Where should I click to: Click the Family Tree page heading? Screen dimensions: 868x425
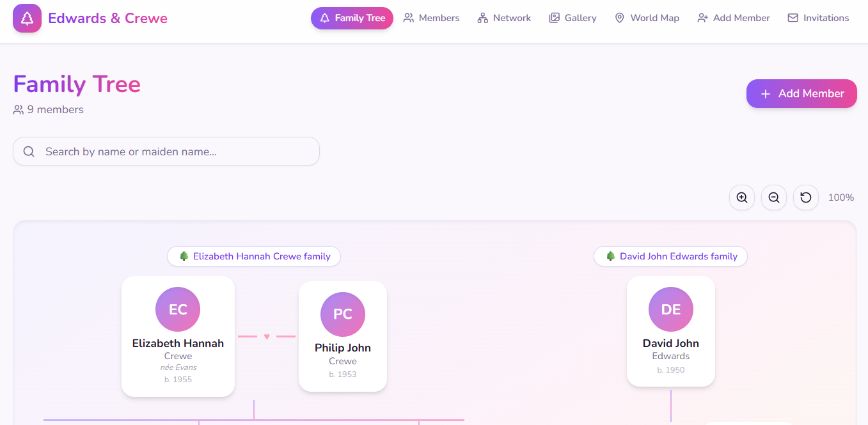coord(77,84)
